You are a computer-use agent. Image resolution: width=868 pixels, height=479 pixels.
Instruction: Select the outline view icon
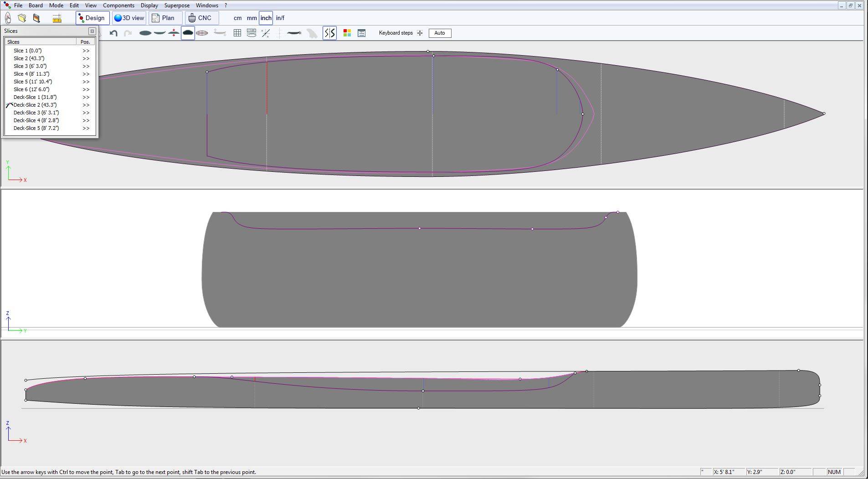click(x=145, y=33)
